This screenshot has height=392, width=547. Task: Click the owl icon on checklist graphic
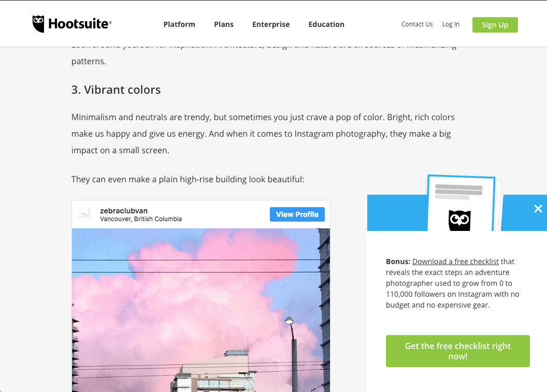point(459,221)
